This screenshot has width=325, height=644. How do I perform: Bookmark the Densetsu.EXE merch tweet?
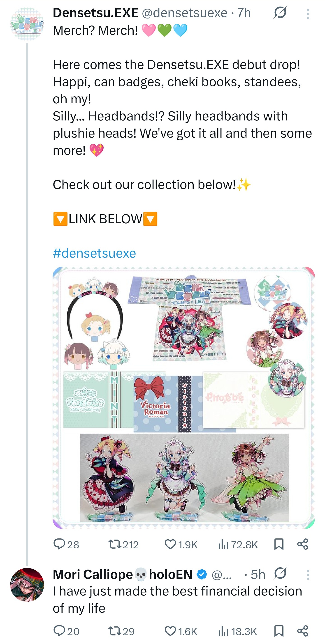(279, 544)
